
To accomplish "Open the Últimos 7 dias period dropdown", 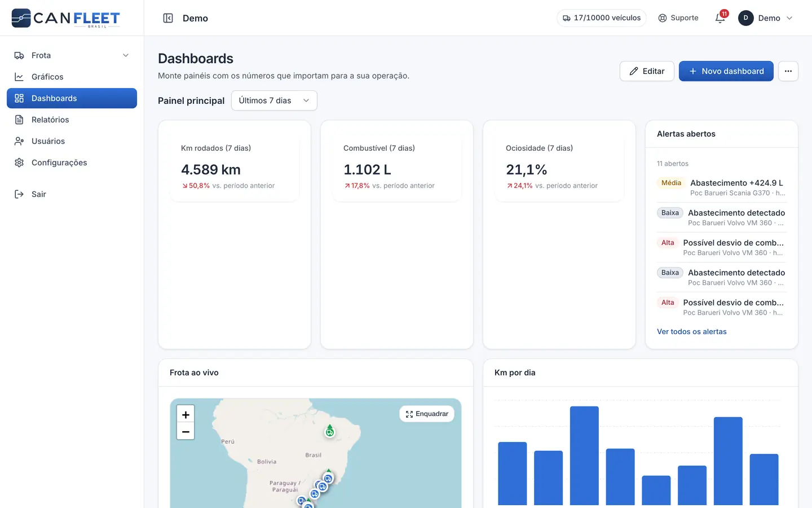I will (x=274, y=100).
